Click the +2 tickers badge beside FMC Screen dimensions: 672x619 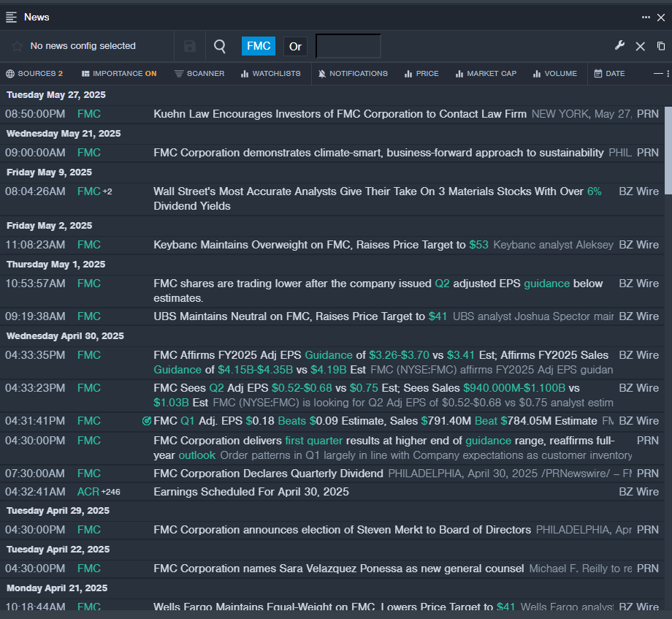tap(107, 191)
